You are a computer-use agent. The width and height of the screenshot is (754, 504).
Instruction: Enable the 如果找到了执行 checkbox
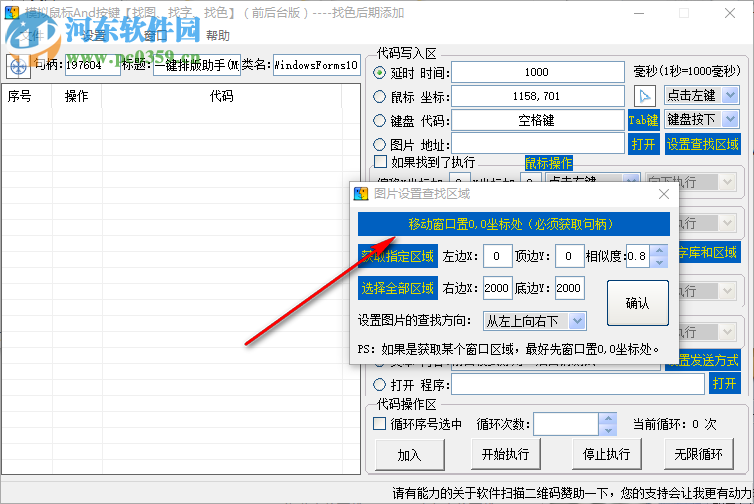point(380,162)
